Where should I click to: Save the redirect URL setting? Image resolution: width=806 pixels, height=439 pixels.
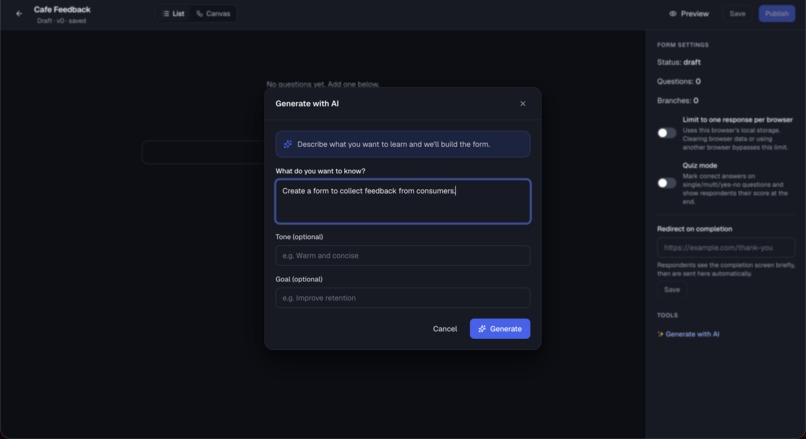(672, 290)
